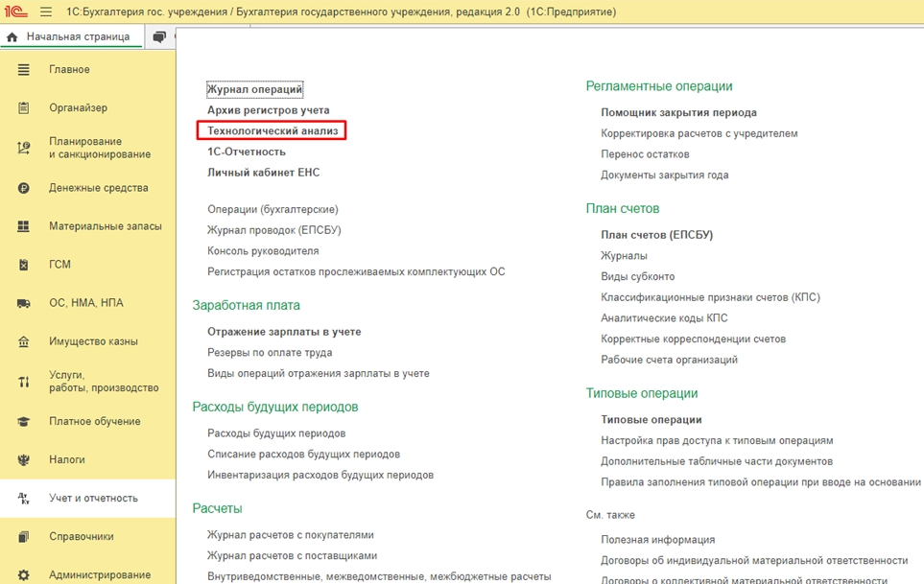Open Личный кабинет ЕНС
This screenshot has height=584, width=924.
pyautogui.click(x=263, y=173)
